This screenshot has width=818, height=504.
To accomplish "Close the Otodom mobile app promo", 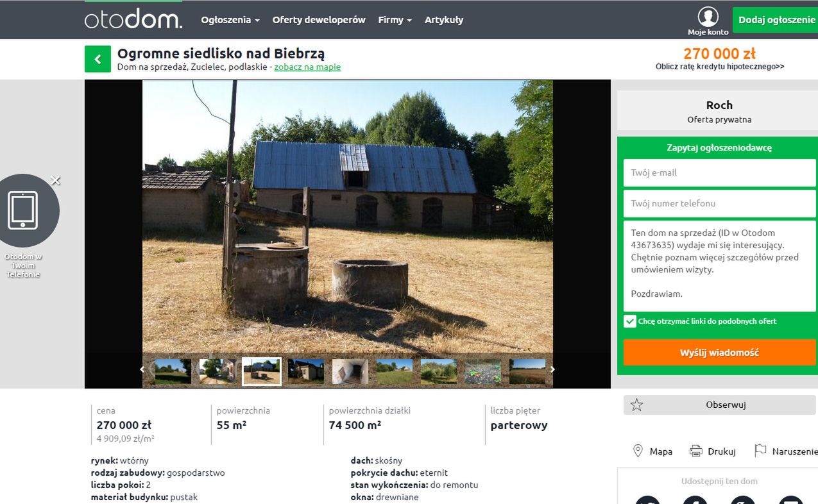I will point(56,181).
